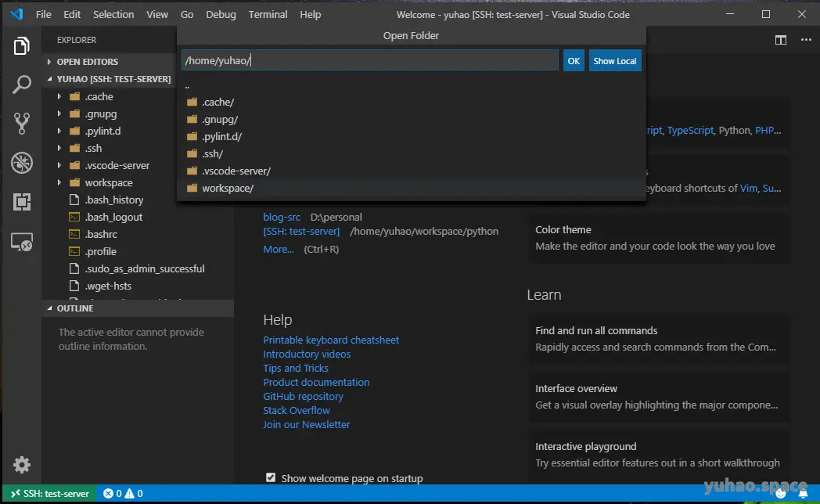
Task: Click Join our Newsletter link
Action: [306, 424]
